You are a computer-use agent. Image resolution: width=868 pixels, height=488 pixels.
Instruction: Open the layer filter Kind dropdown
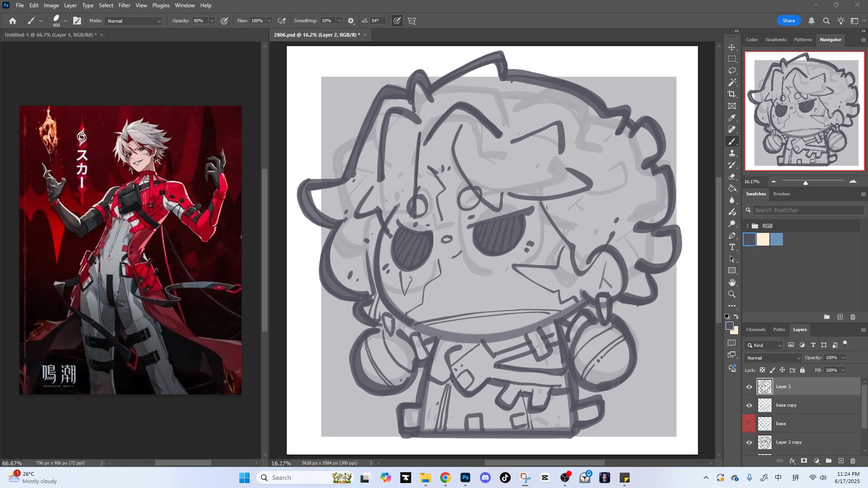(764, 345)
